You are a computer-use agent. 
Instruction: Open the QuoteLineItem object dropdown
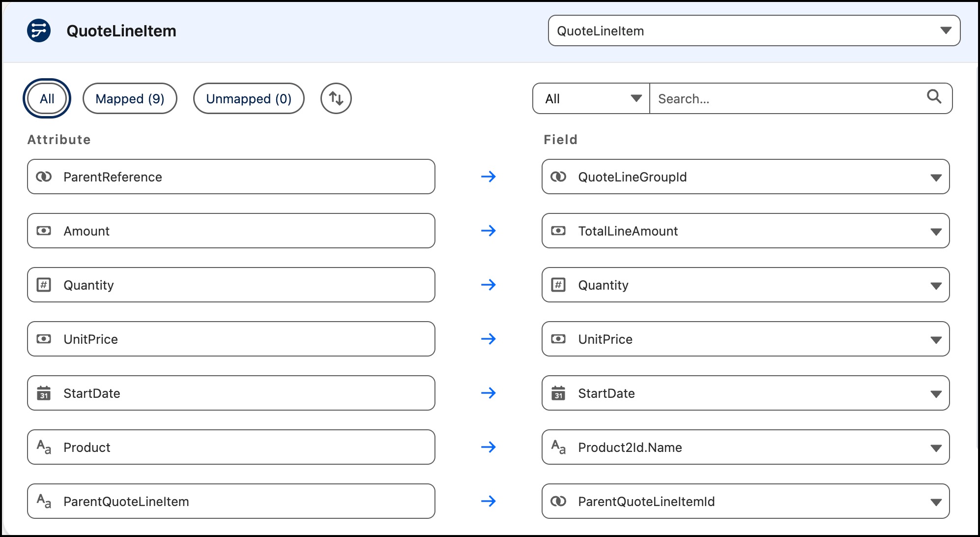point(754,30)
